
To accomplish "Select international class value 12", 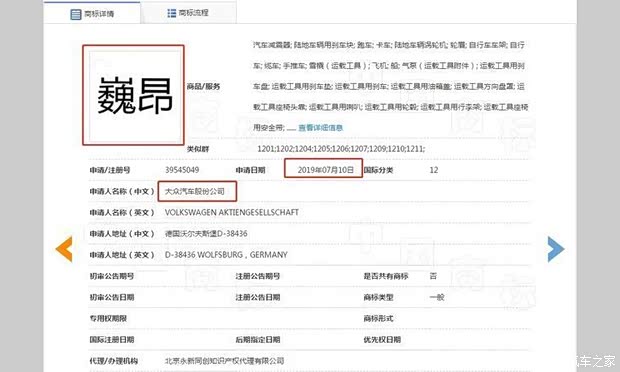I will [x=434, y=170].
